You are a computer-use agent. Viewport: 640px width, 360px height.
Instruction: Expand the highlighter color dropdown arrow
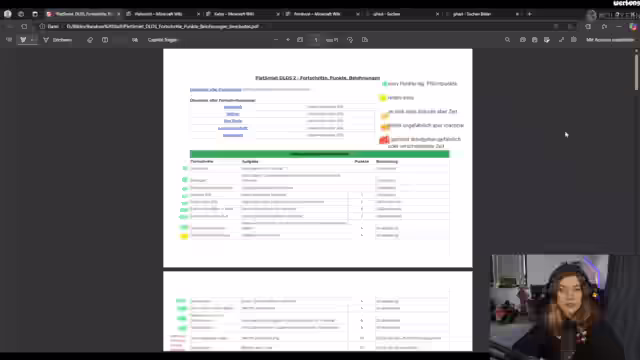pyautogui.click(x=33, y=40)
